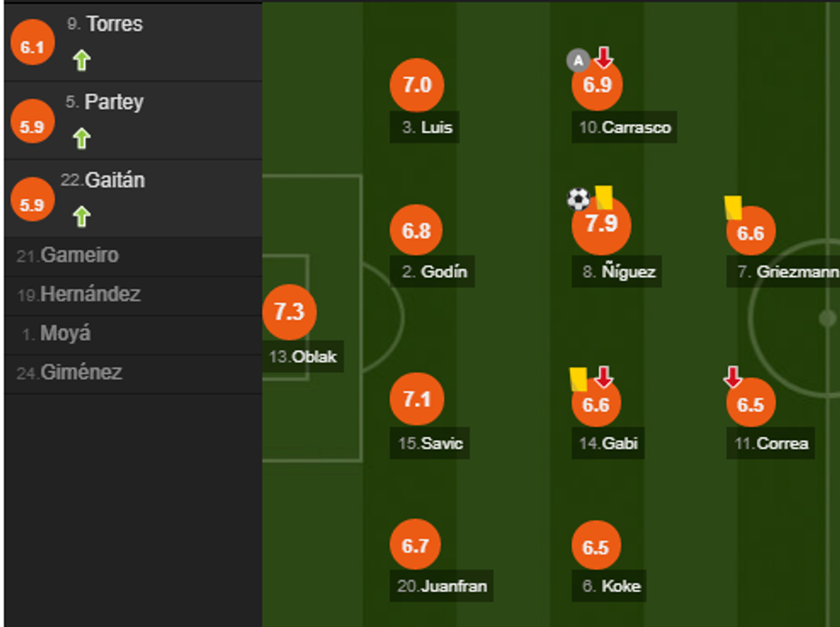The height and width of the screenshot is (627, 840).
Task: Click Torres's 6.1 rating badge
Action: click(x=32, y=47)
